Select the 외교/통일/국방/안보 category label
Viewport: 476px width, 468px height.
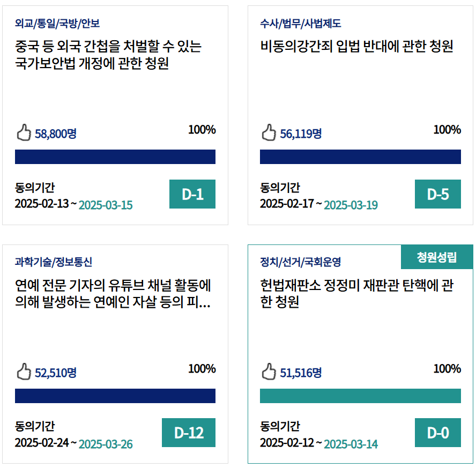pyautogui.click(x=57, y=24)
